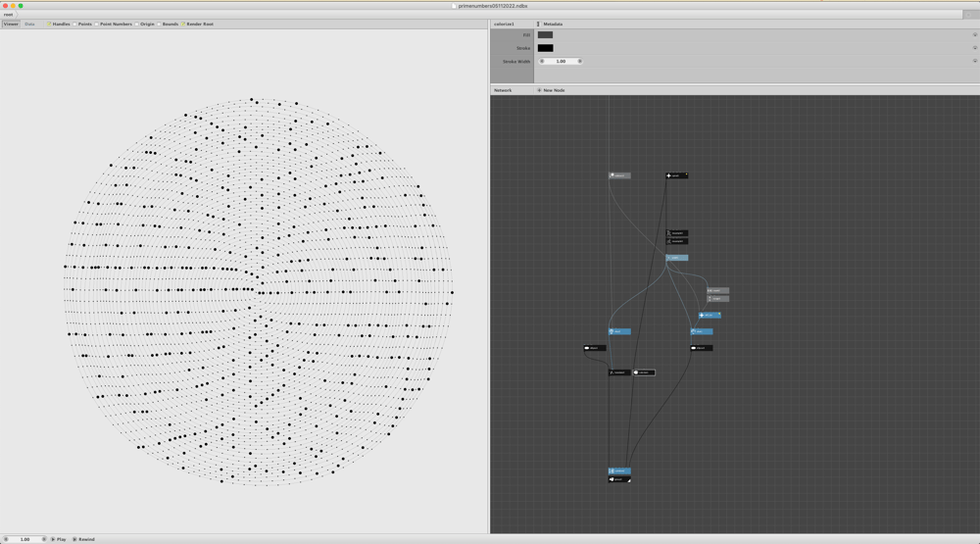Click the colorize1 node name header
This screenshot has height=544, width=980.
(x=504, y=24)
